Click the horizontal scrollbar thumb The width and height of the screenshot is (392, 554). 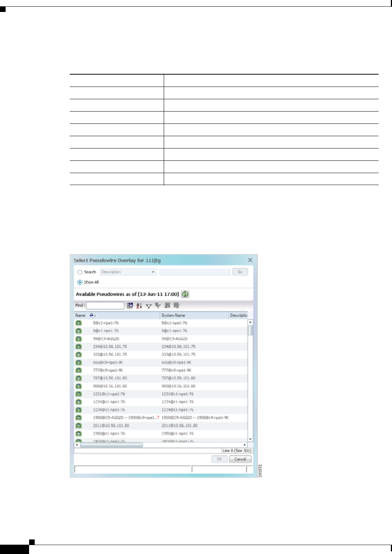pos(111,445)
